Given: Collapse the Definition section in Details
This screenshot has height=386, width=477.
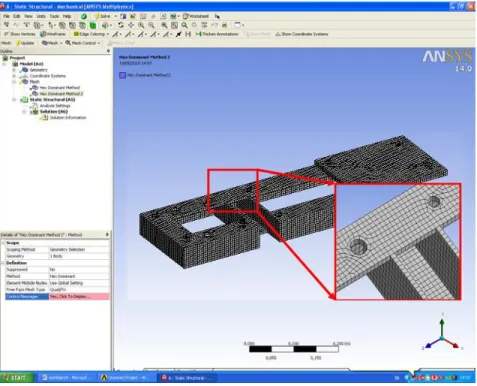Looking at the screenshot, I should tap(3, 263).
